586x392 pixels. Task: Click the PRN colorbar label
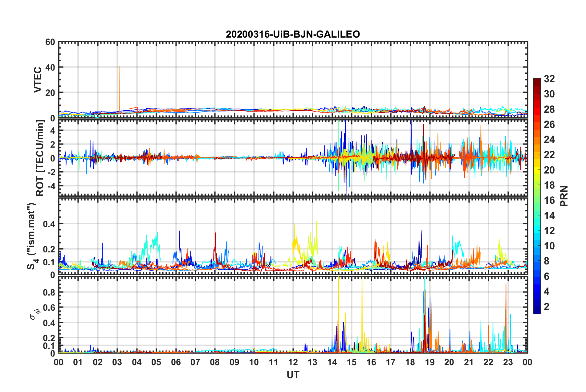pyautogui.click(x=564, y=196)
